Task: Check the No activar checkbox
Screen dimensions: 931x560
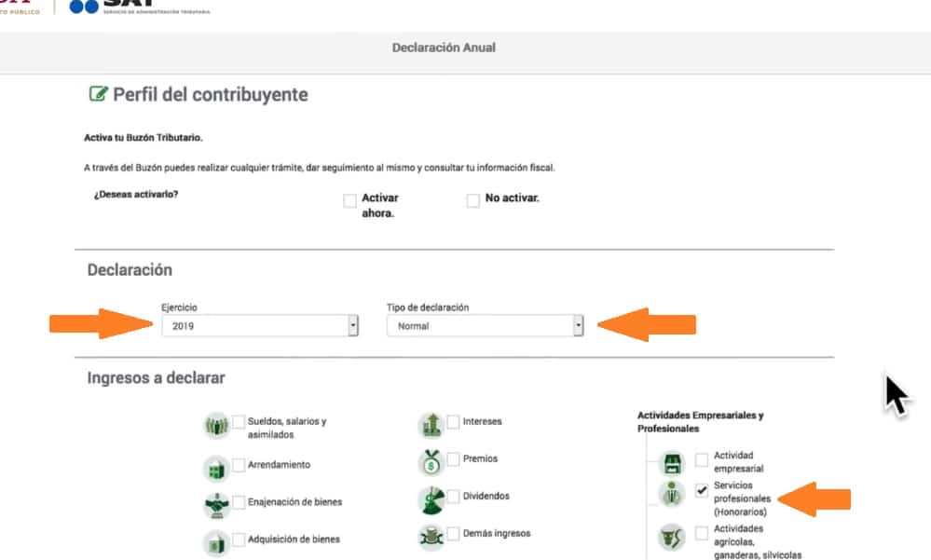Action: tap(473, 200)
